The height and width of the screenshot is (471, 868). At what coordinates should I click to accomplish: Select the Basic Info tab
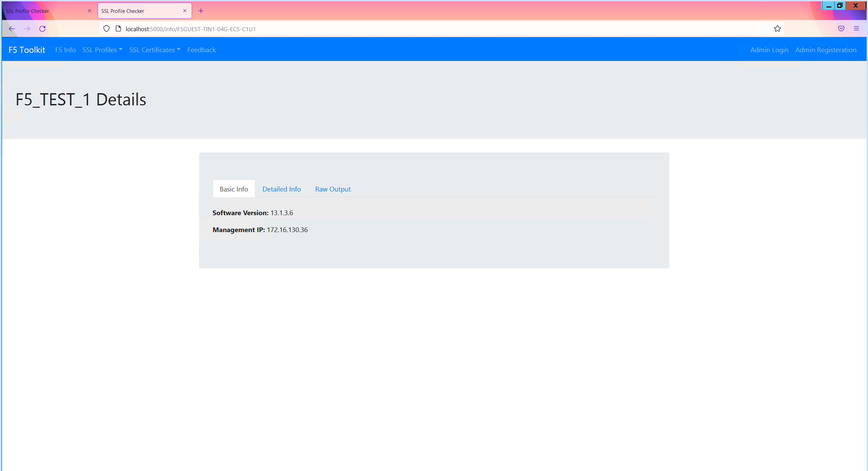point(234,189)
